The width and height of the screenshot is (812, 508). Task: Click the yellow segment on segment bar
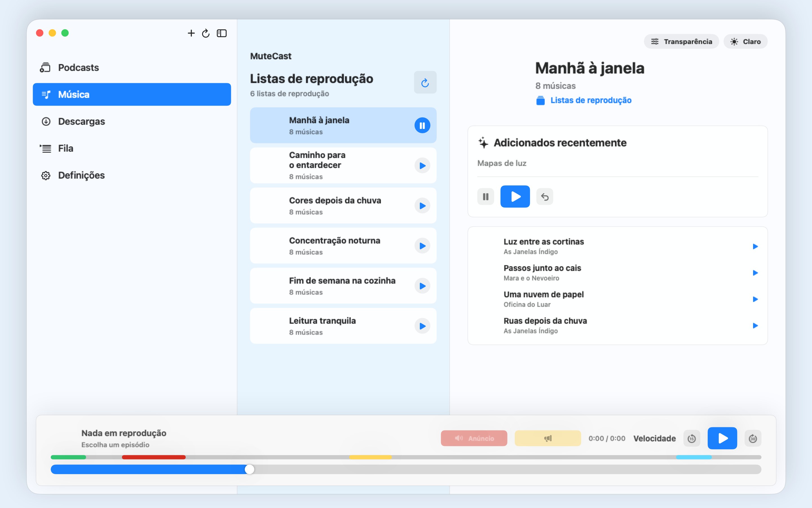[370, 457]
